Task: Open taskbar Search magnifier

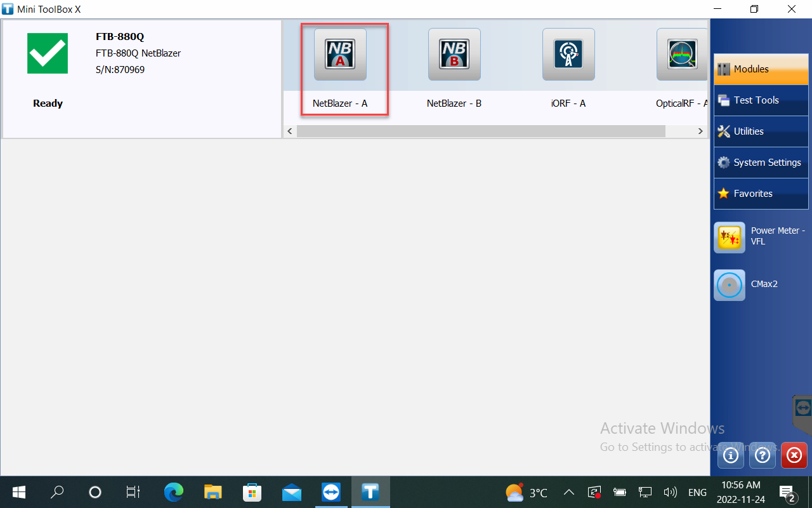Action: (x=57, y=492)
